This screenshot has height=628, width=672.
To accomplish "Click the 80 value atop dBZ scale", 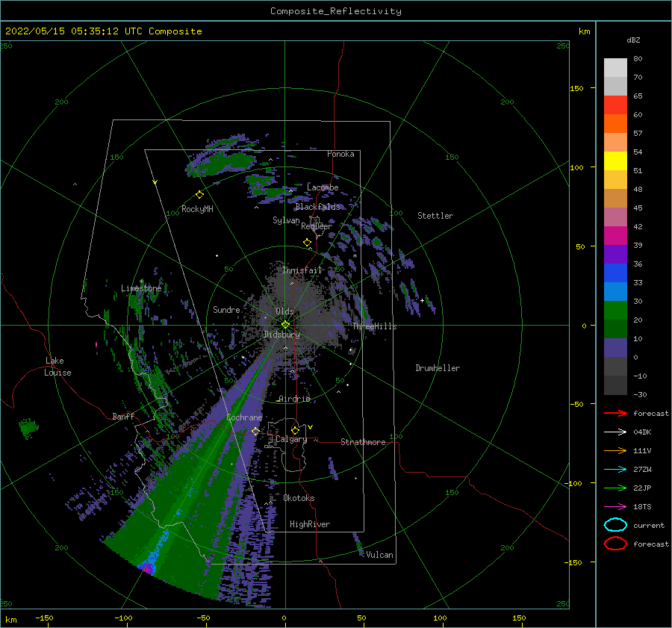I will click(x=638, y=58).
